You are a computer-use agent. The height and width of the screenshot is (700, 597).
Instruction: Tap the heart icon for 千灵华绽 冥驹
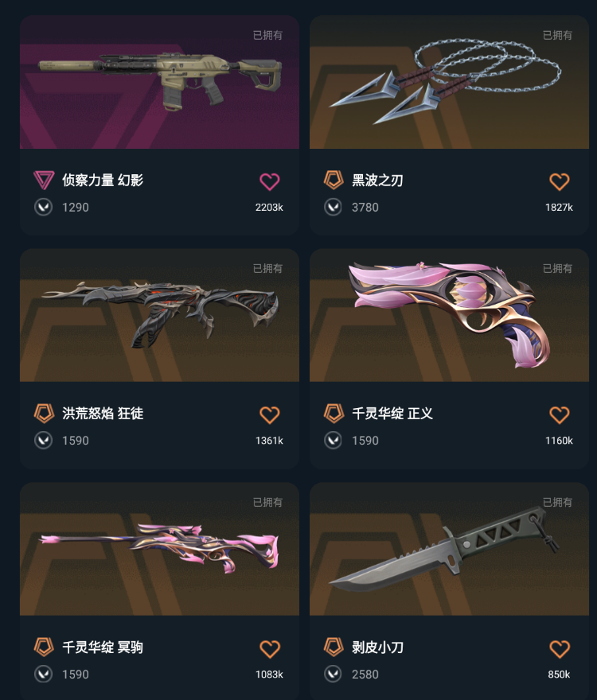pos(270,648)
